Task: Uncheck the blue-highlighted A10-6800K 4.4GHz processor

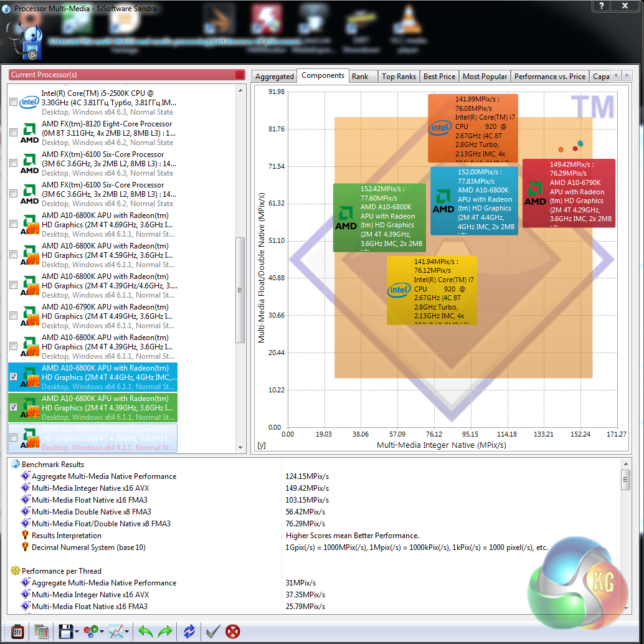Action: tap(14, 377)
